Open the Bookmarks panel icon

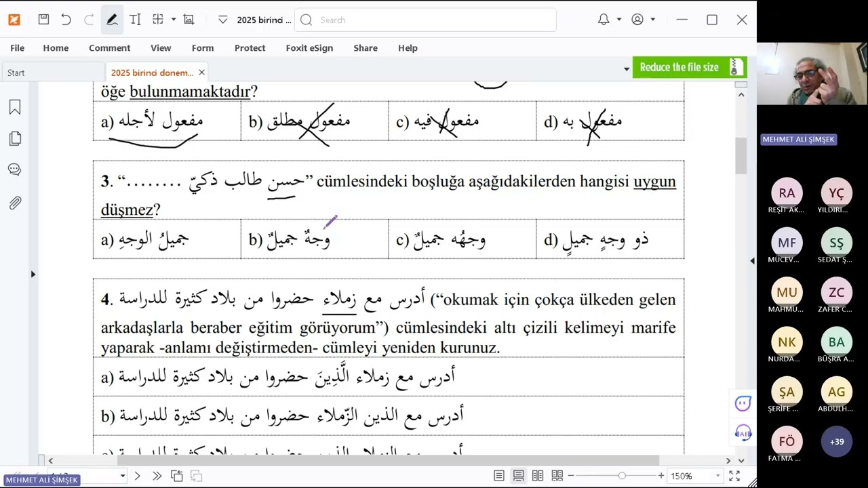[x=15, y=107]
